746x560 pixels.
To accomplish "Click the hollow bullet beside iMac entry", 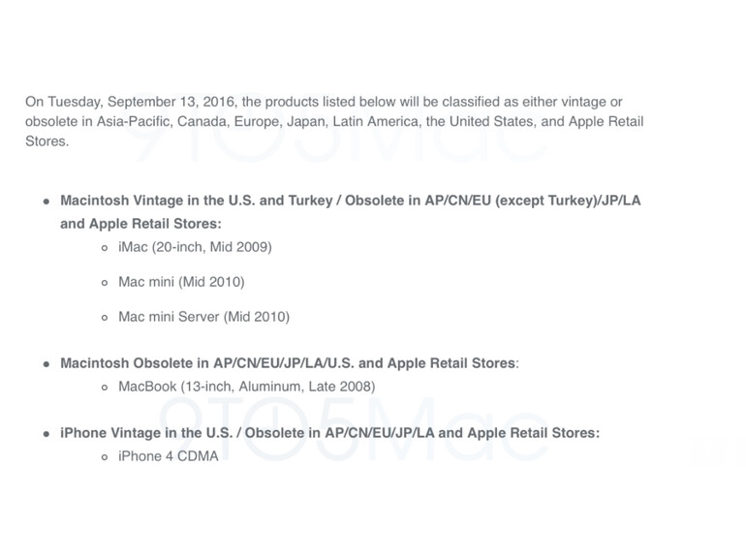I will [x=106, y=248].
